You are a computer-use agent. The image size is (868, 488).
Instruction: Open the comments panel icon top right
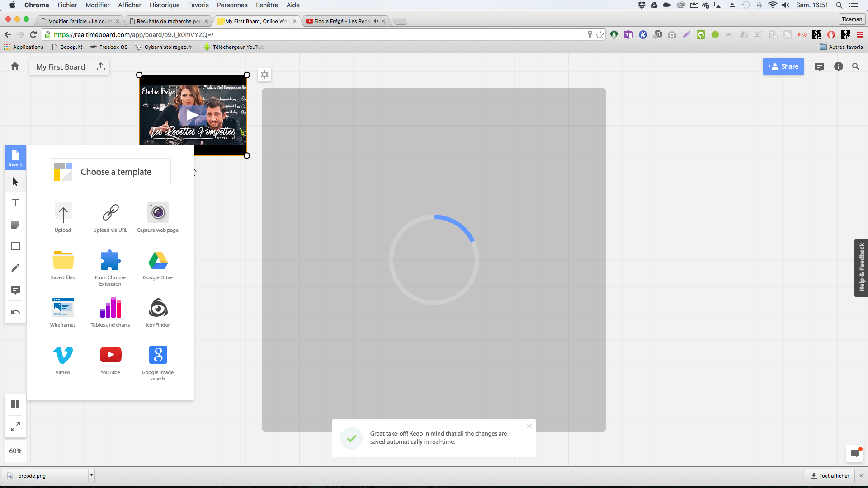(820, 67)
